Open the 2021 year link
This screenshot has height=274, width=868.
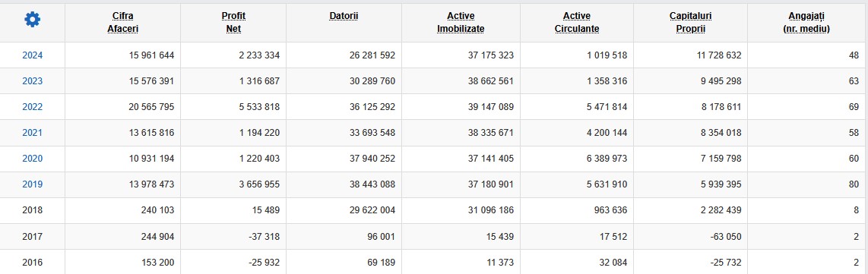click(x=32, y=133)
